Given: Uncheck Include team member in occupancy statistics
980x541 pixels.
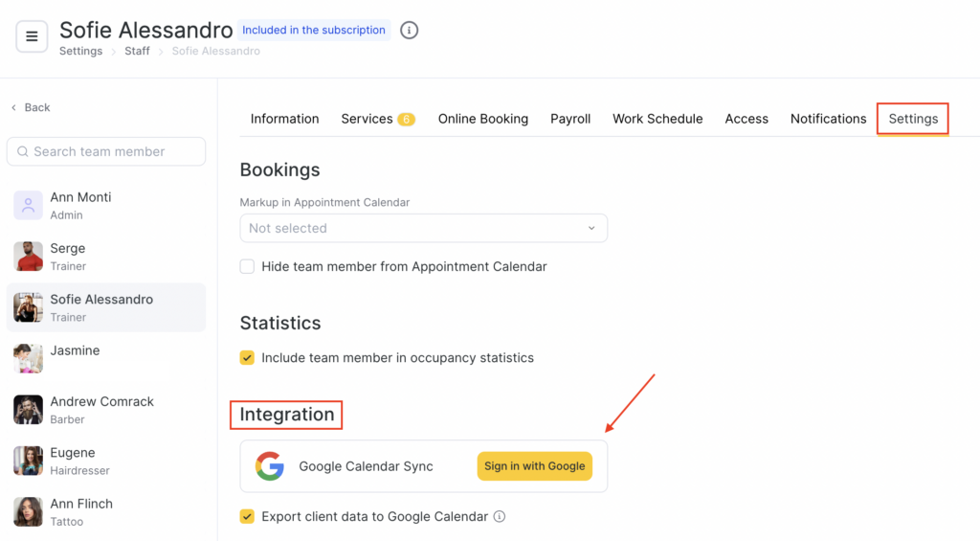Looking at the screenshot, I should pos(248,358).
